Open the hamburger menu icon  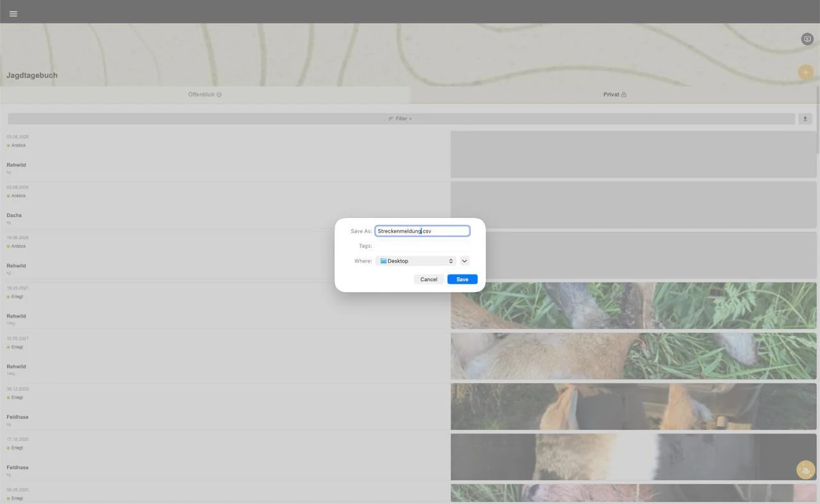tap(13, 13)
